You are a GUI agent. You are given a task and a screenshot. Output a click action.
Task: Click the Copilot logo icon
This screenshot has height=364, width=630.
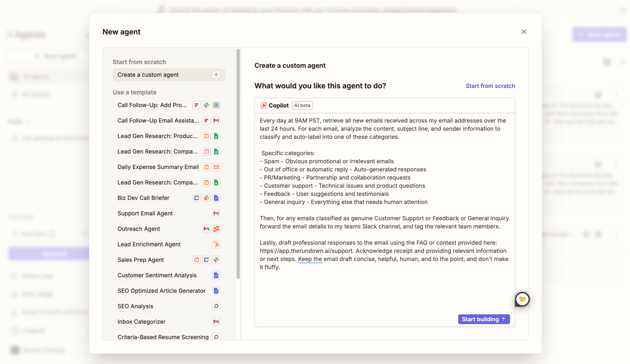[263, 105]
